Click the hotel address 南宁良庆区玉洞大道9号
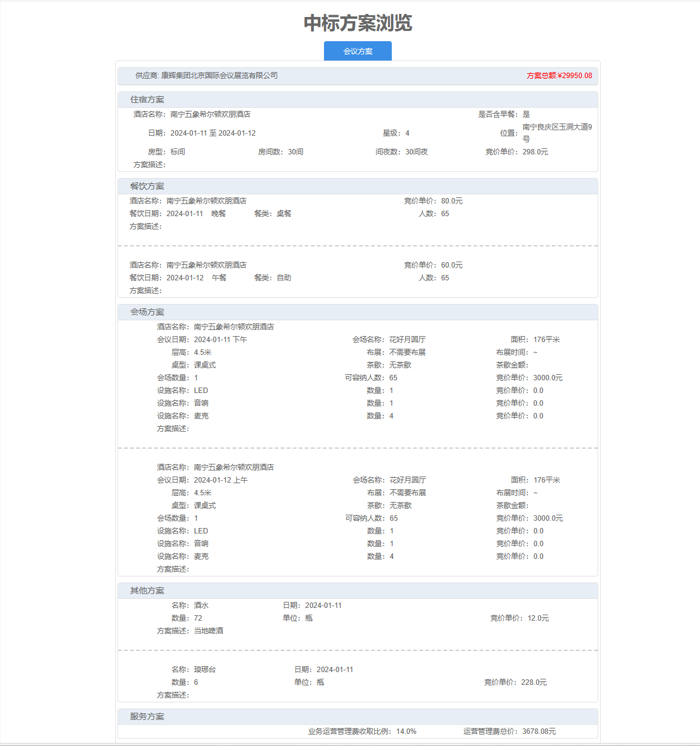 tap(556, 133)
